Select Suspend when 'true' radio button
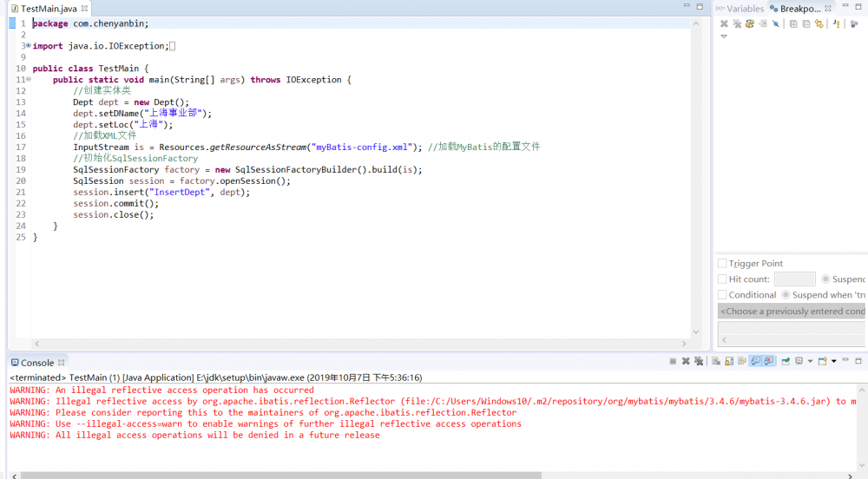868x479 pixels. 786,295
